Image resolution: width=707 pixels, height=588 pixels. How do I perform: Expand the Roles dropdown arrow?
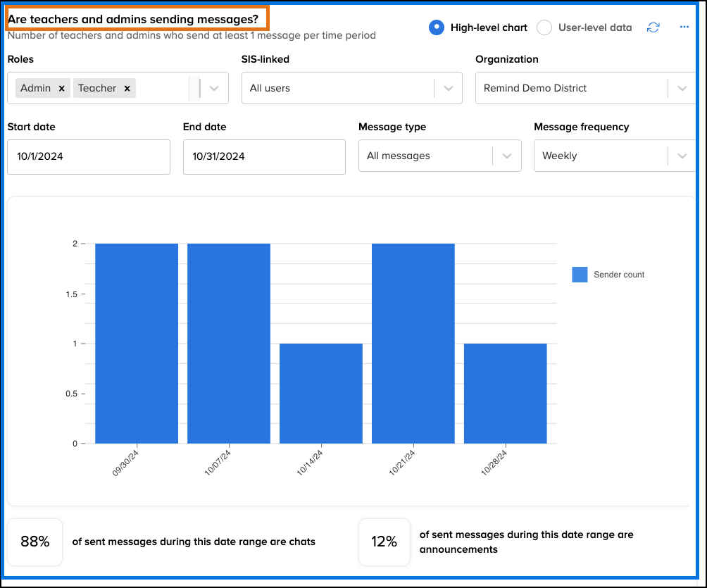[x=215, y=88]
